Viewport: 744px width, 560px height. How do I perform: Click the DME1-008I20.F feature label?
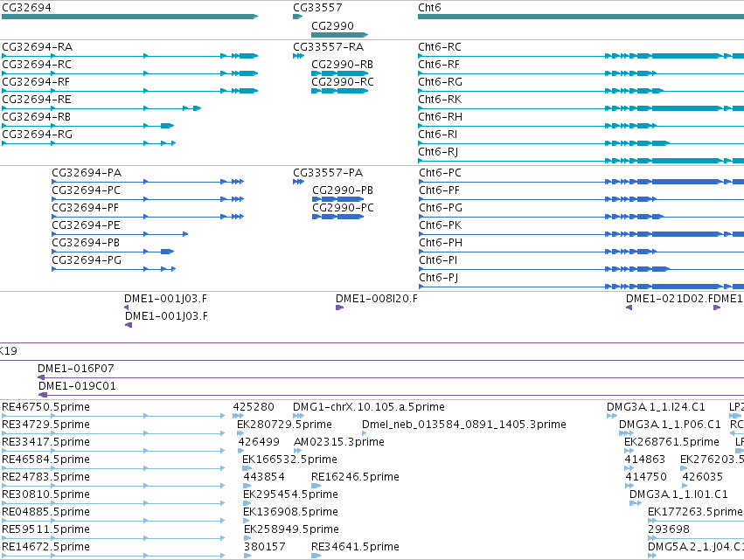tap(377, 299)
